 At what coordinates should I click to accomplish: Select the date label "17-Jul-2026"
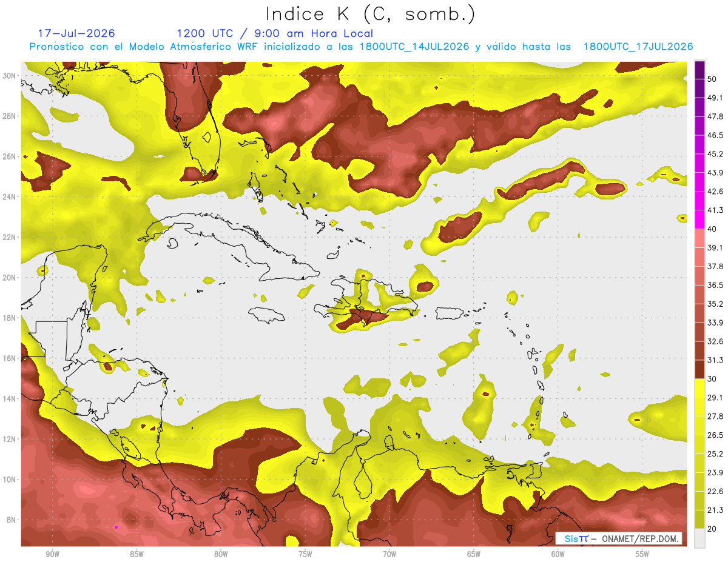pos(76,33)
